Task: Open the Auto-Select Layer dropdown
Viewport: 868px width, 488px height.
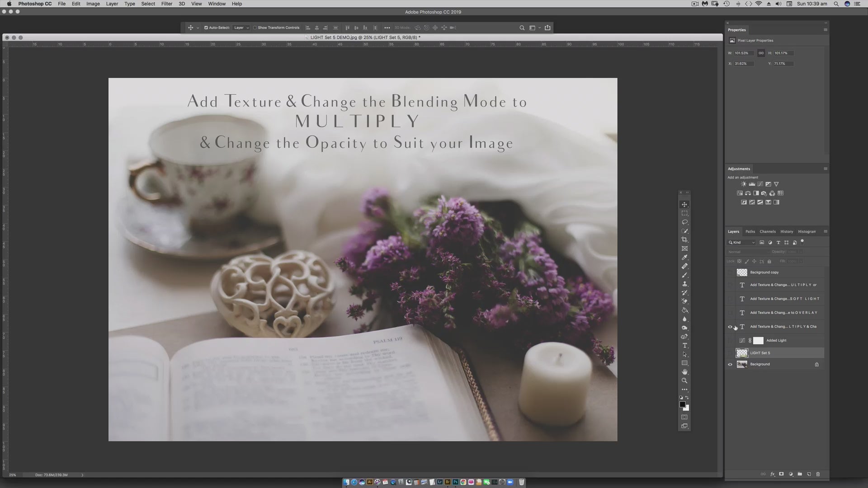Action: coord(241,28)
